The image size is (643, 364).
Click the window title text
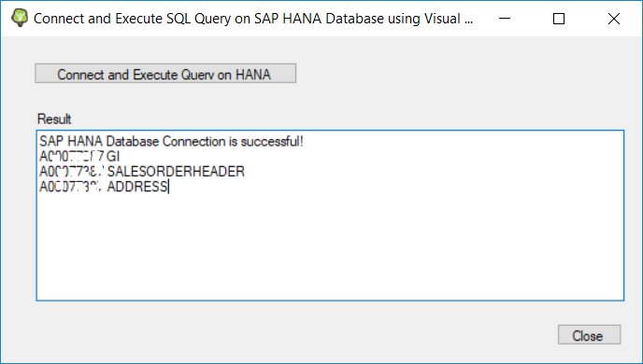(253, 19)
